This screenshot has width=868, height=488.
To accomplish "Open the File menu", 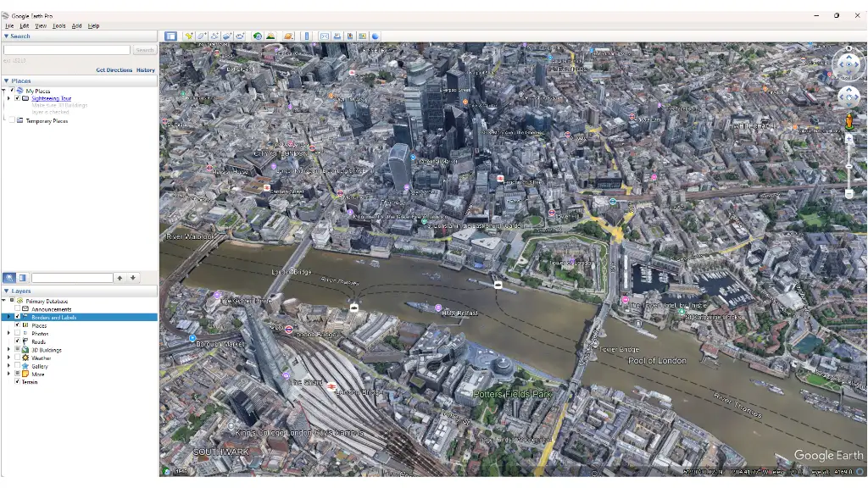I will tap(9, 25).
